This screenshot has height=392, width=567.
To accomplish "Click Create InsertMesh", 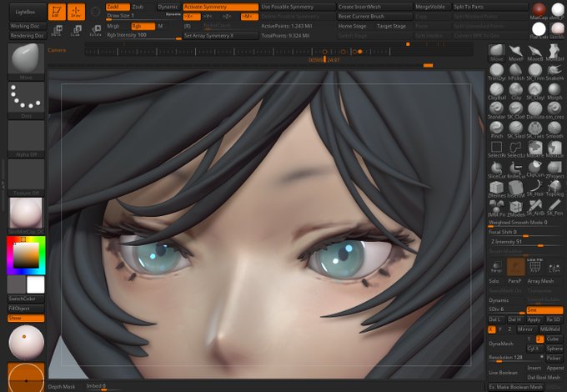I will pos(374,7).
